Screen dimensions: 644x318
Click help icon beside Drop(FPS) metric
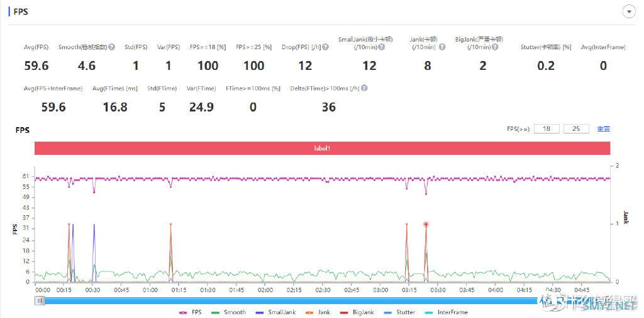coord(325,47)
